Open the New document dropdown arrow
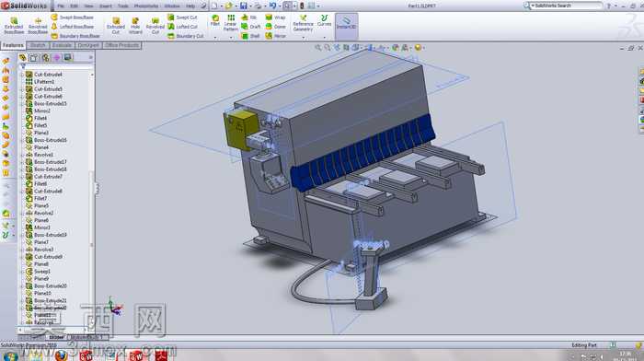This screenshot has height=361, width=644. (x=221, y=6)
